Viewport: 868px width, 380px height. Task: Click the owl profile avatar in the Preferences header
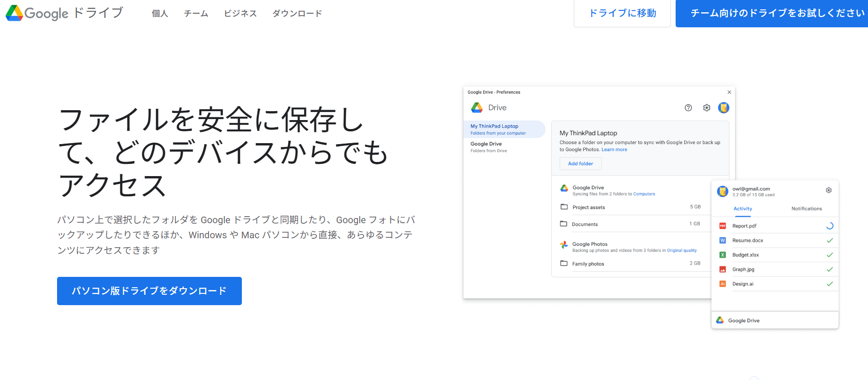point(724,108)
